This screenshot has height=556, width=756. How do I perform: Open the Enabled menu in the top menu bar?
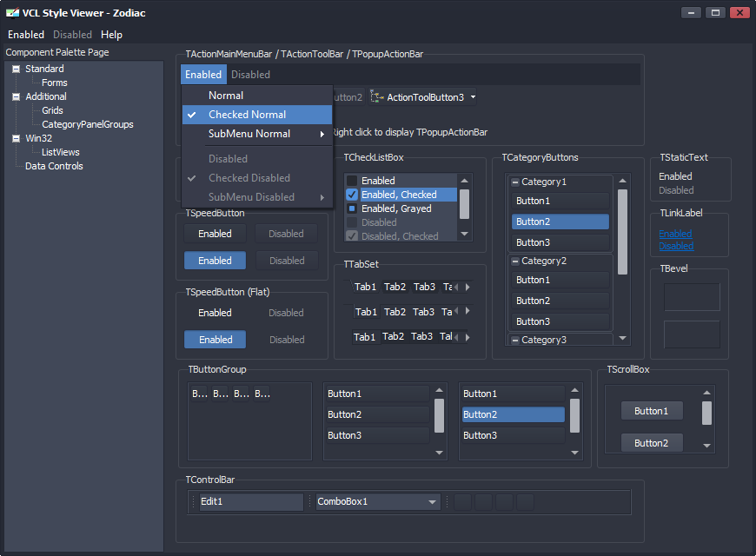click(x=26, y=35)
